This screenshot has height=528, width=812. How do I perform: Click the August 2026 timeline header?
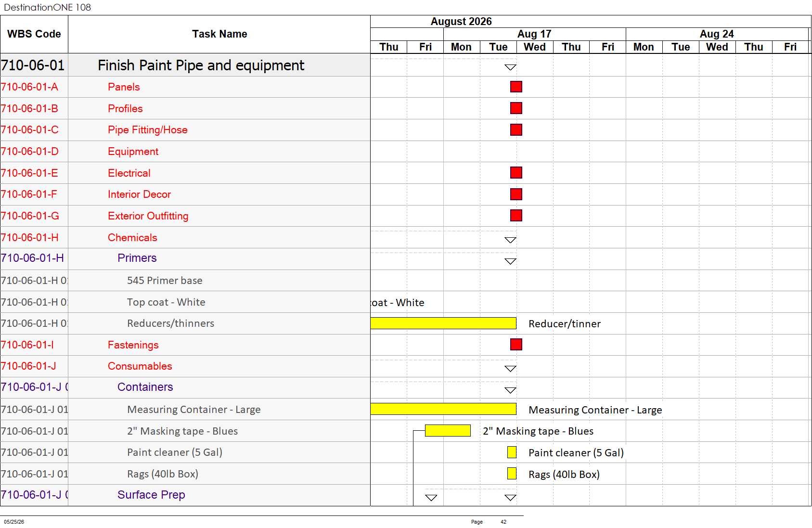461,22
